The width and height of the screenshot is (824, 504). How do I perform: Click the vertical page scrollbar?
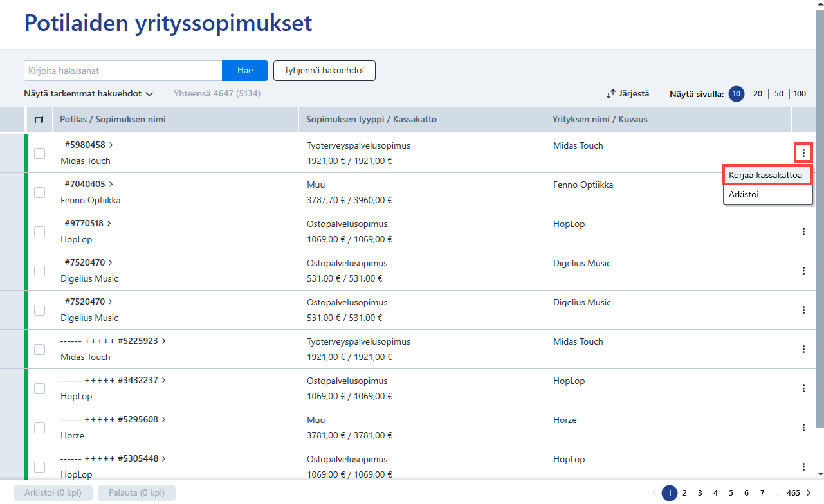[x=819, y=219]
